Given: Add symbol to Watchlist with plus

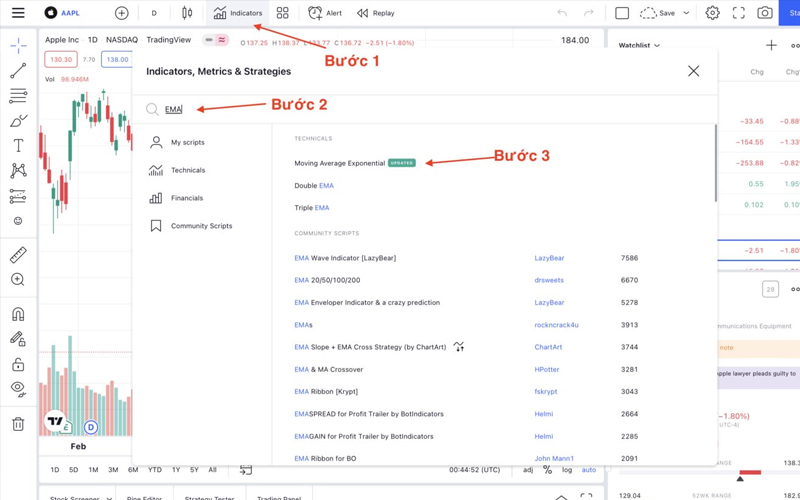Looking at the screenshot, I should 771,45.
